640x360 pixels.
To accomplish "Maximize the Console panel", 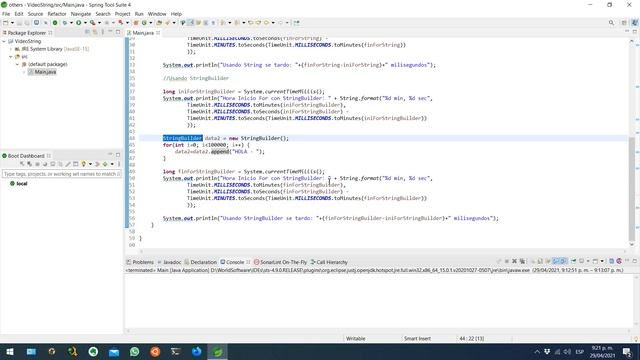I will click(635, 261).
